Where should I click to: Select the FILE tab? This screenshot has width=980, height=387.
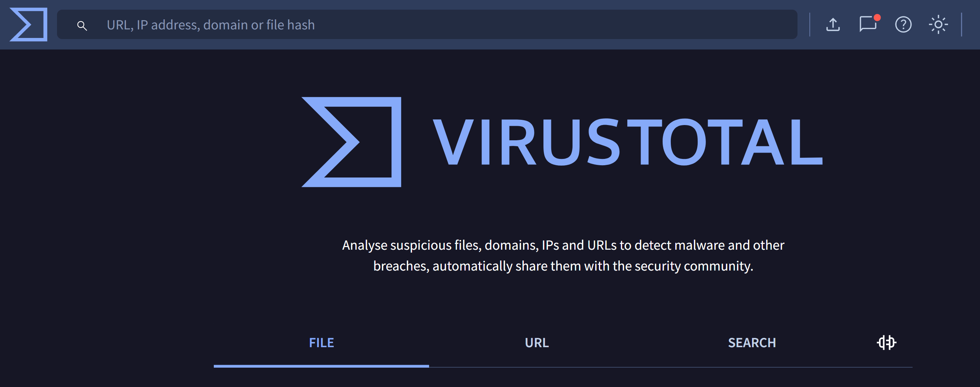coord(321,343)
